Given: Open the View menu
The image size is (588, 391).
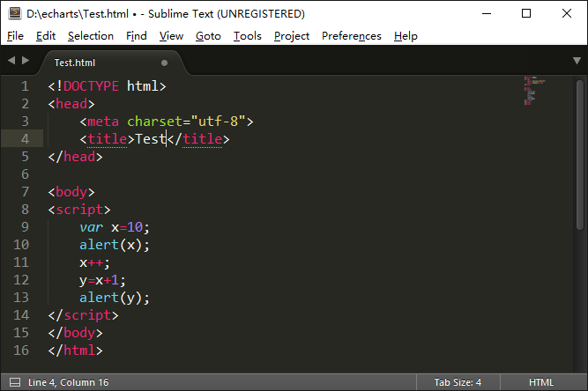Looking at the screenshot, I should click(x=171, y=36).
